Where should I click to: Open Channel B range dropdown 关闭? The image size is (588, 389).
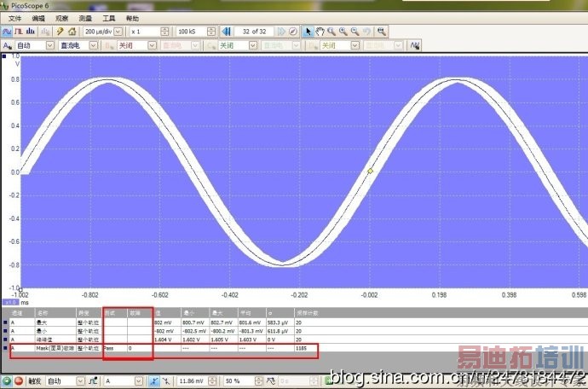click(152, 45)
